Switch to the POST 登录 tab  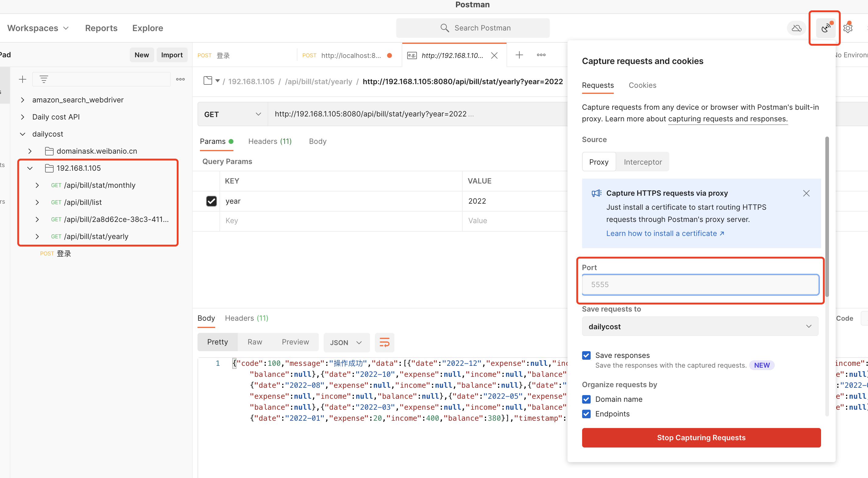pos(244,55)
